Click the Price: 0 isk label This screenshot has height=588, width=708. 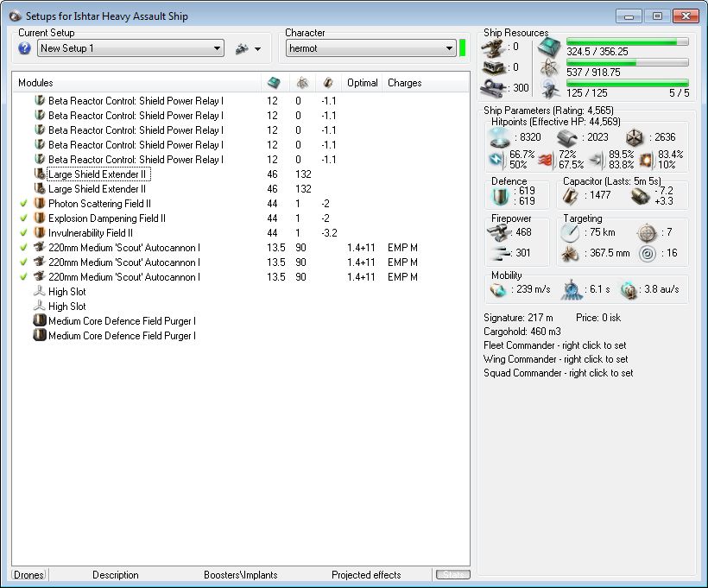598,318
